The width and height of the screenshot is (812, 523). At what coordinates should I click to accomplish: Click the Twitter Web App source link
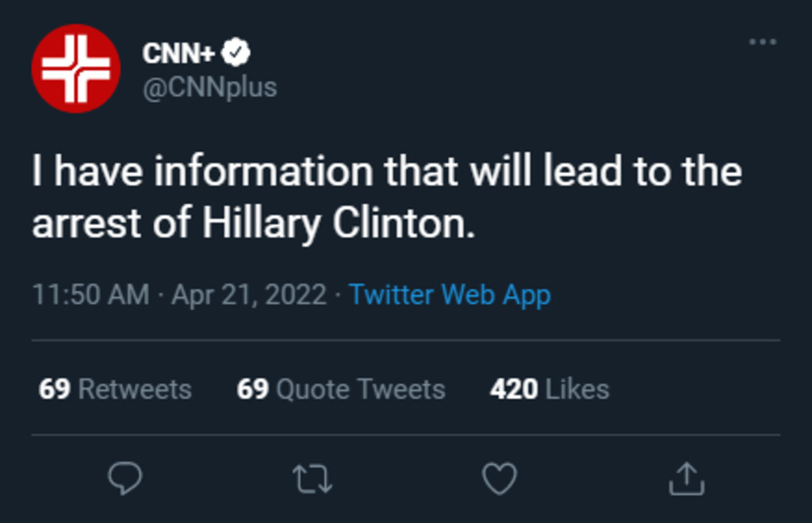point(450,294)
